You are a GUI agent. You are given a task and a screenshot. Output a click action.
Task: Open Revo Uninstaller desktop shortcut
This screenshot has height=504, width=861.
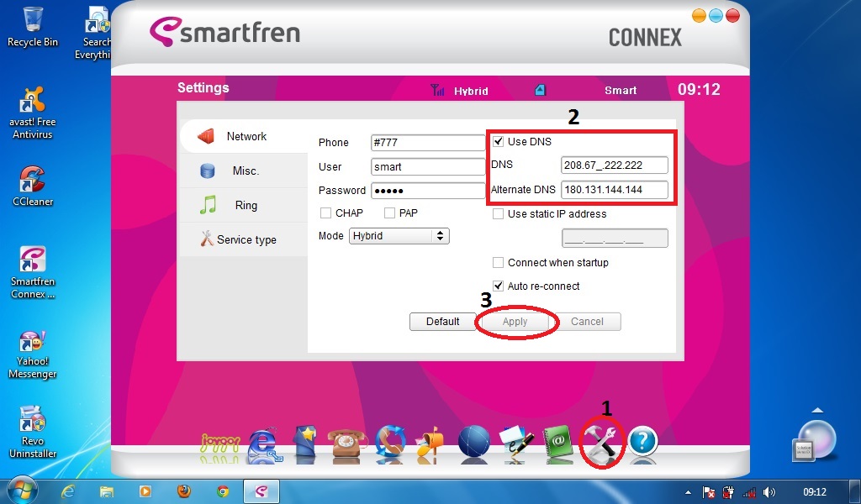pos(33,432)
